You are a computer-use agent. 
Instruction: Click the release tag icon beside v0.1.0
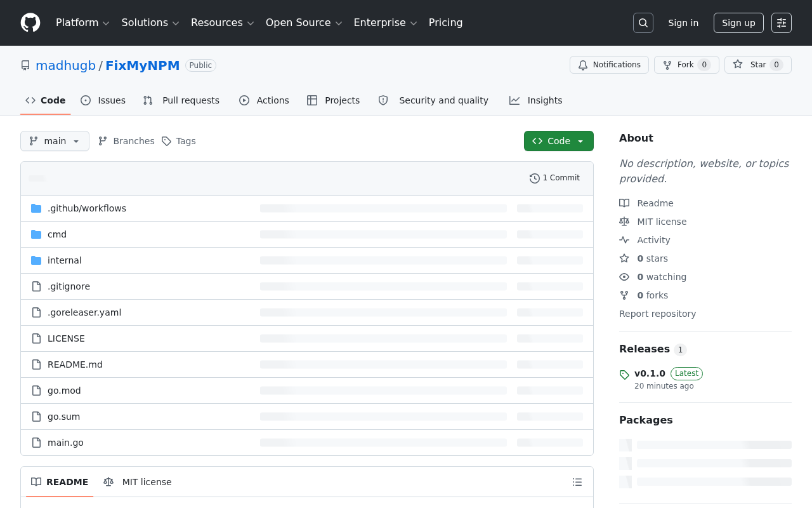(624, 375)
